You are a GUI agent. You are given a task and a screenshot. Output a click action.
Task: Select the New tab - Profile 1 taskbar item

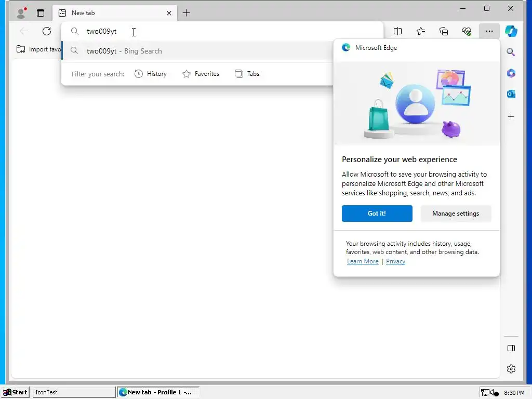[158, 392]
